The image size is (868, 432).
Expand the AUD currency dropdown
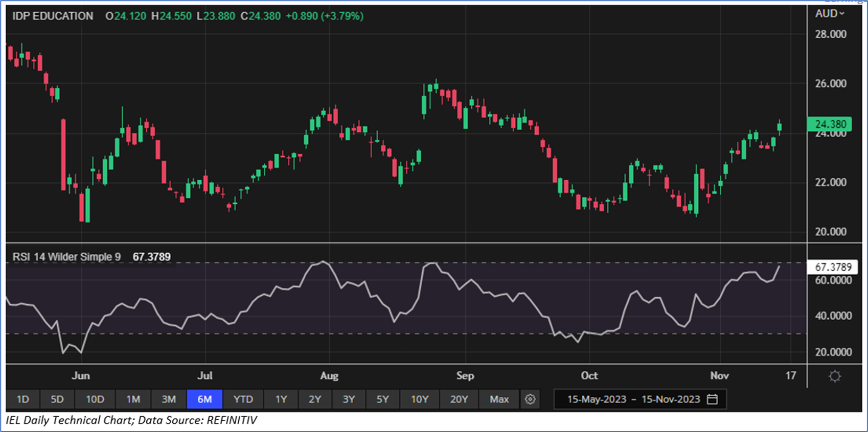pyautogui.click(x=829, y=14)
